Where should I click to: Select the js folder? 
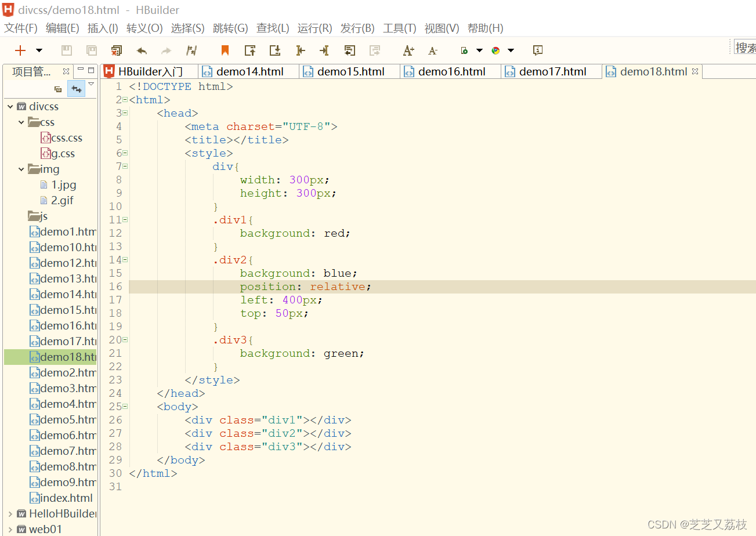[38, 216]
